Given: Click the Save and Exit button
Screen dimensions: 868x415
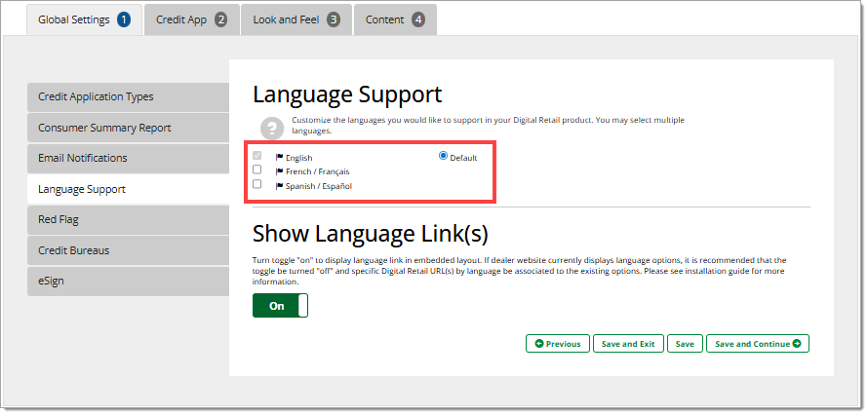Looking at the screenshot, I should [628, 343].
